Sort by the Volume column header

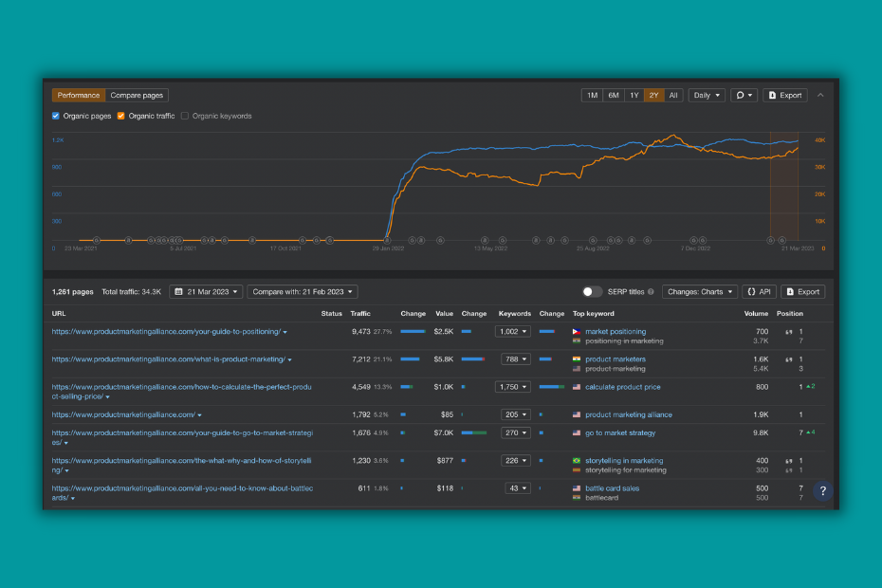(x=756, y=313)
